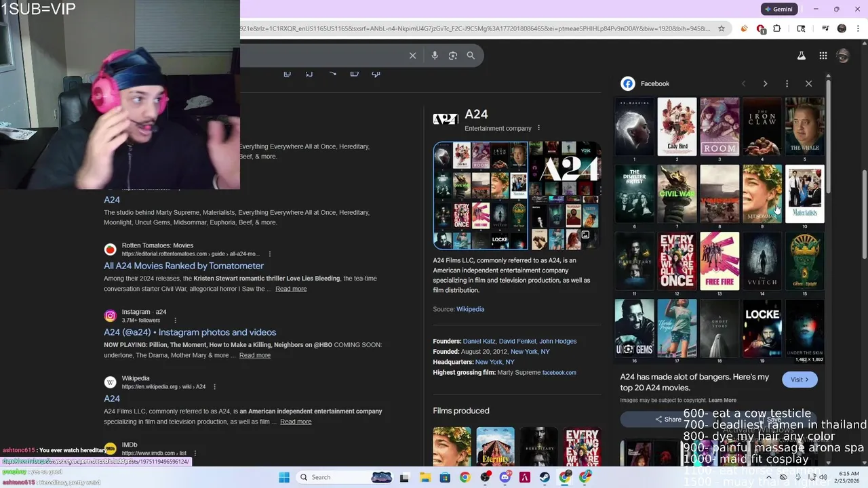Screen dimensions: 868x488
Task: Open Google account avatar on page
Action: 843,56
